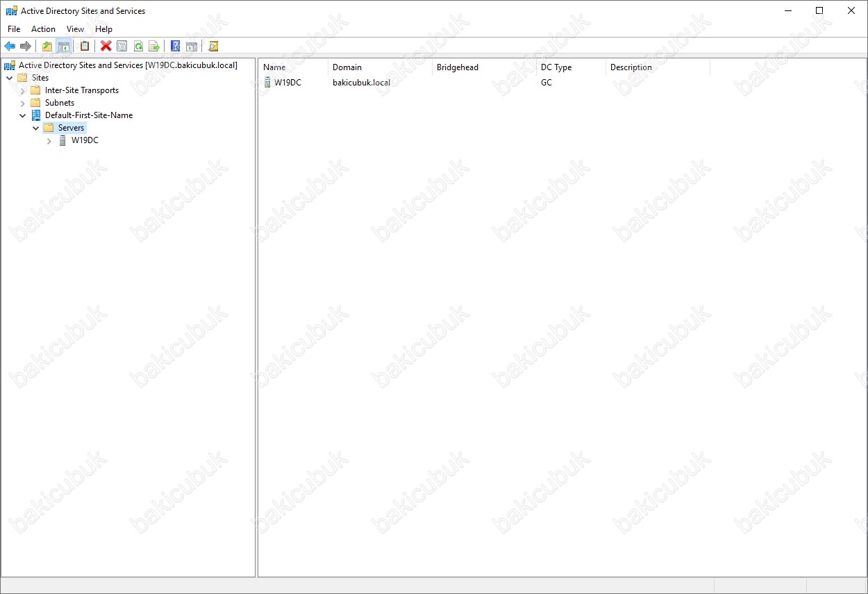Viewport: 868px width, 594px height.
Task: Click the Subnets folder icon
Action: (x=36, y=103)
